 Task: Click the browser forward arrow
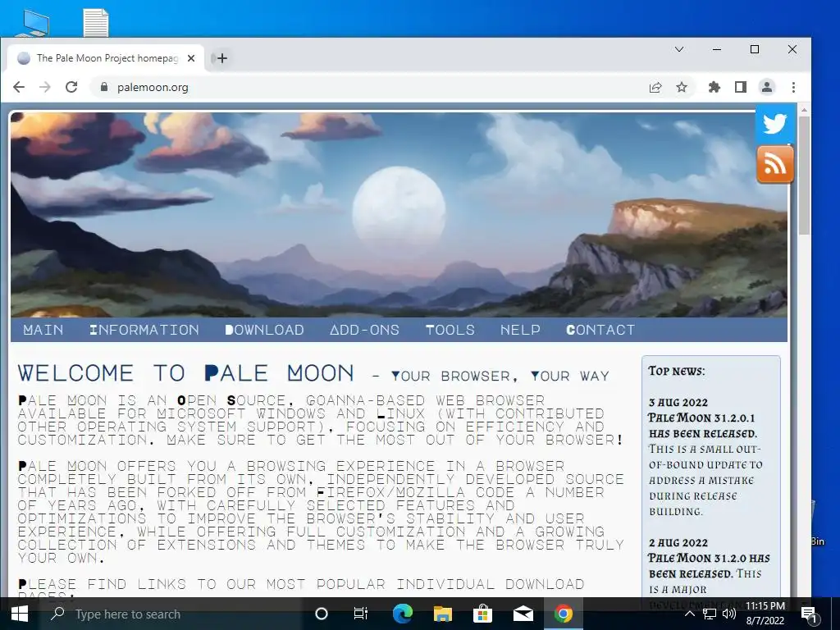click(x=45, y=87)
